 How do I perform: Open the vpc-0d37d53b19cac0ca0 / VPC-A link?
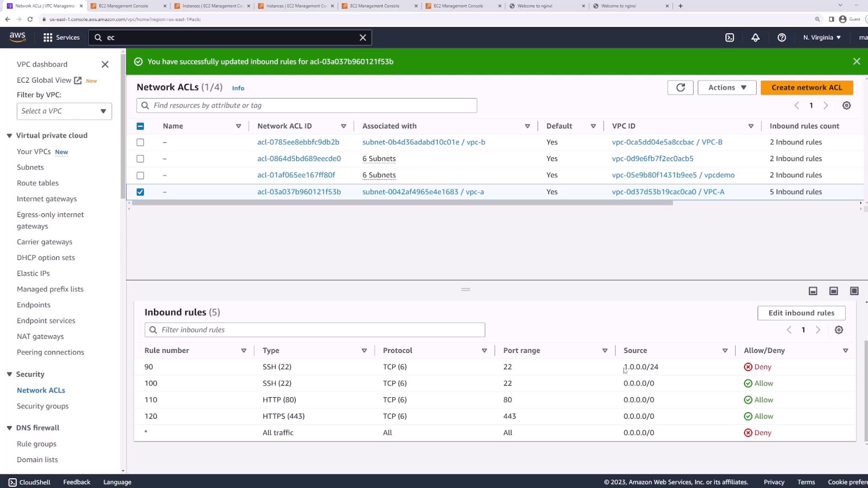[x=668, y=192]
